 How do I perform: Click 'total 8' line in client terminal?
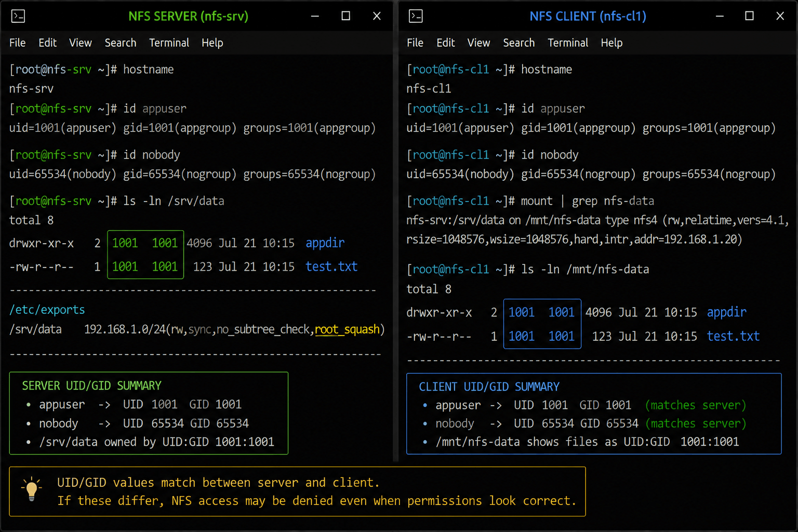click(429, 289)
